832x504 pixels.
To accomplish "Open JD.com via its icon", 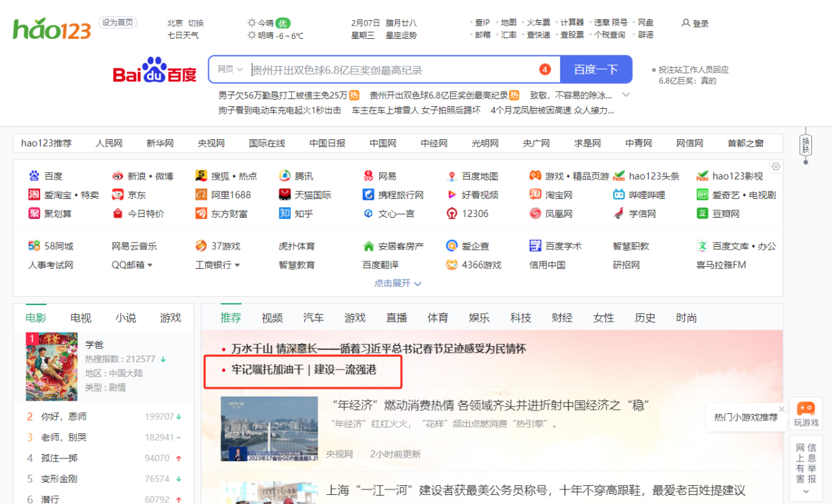I will [x=118, y=195].
